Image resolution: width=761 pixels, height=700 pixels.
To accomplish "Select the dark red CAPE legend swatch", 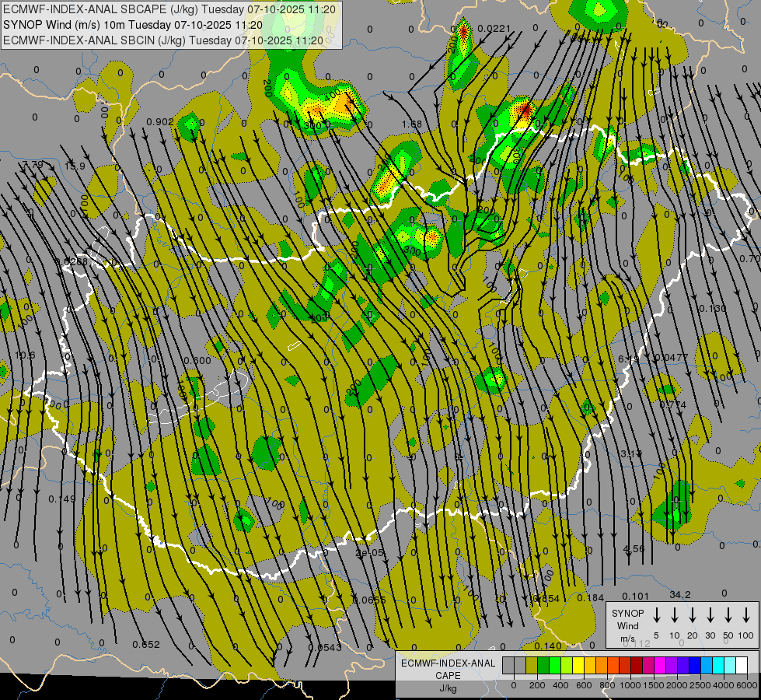I will (637, 665).
